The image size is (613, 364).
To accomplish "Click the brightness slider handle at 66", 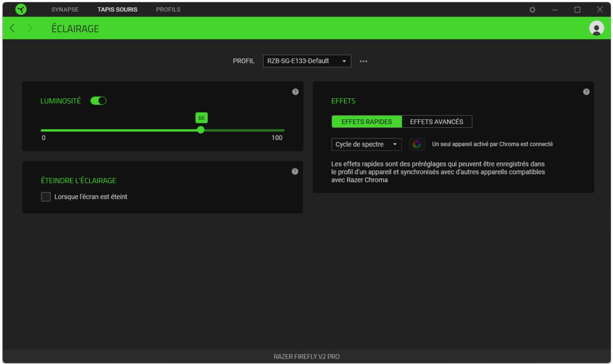I will pos(201,130).
